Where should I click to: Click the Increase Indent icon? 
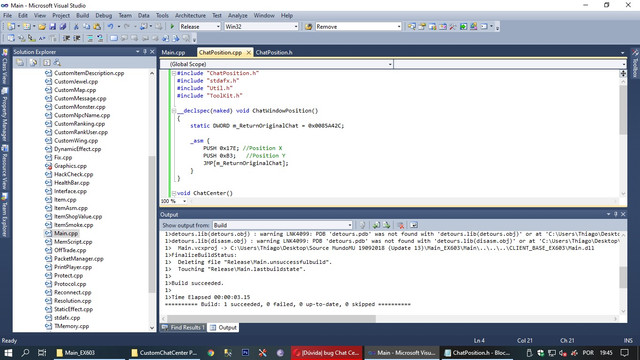[77, 38]
